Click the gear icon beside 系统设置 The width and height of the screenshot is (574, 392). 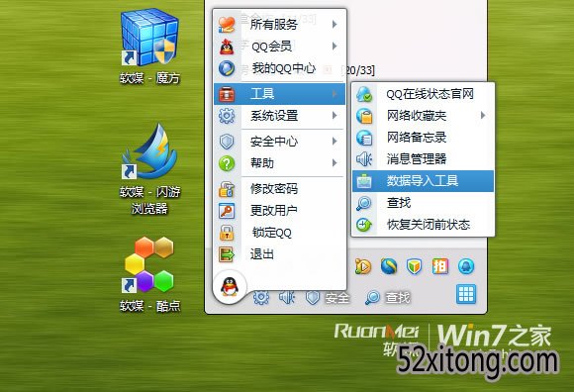[227, 116]
